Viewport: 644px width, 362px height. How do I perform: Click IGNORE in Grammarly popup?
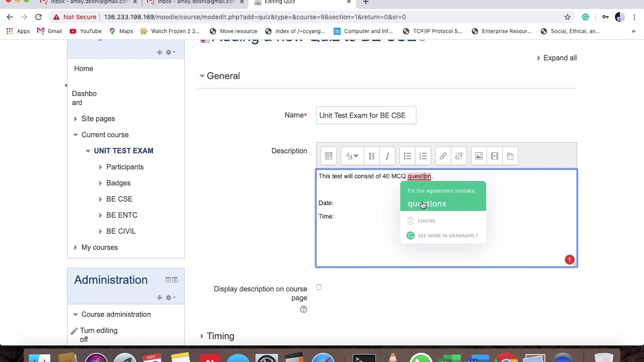pos(426,221)
